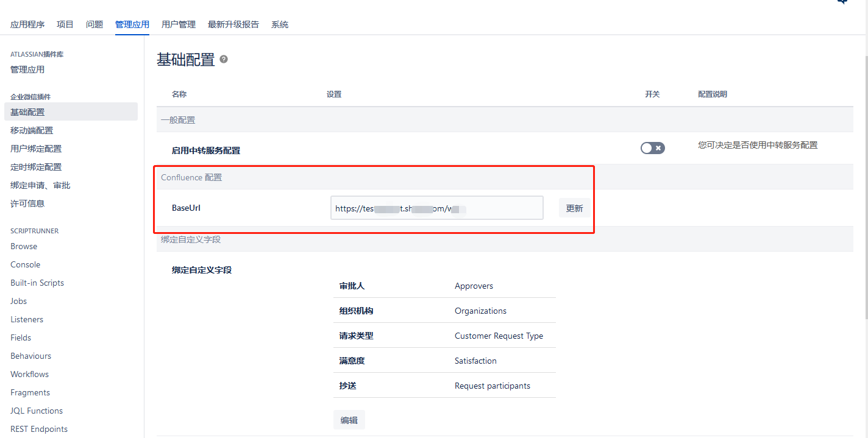
Task: Switch to the 系统 top tab
Action: (x=280, y=24)
